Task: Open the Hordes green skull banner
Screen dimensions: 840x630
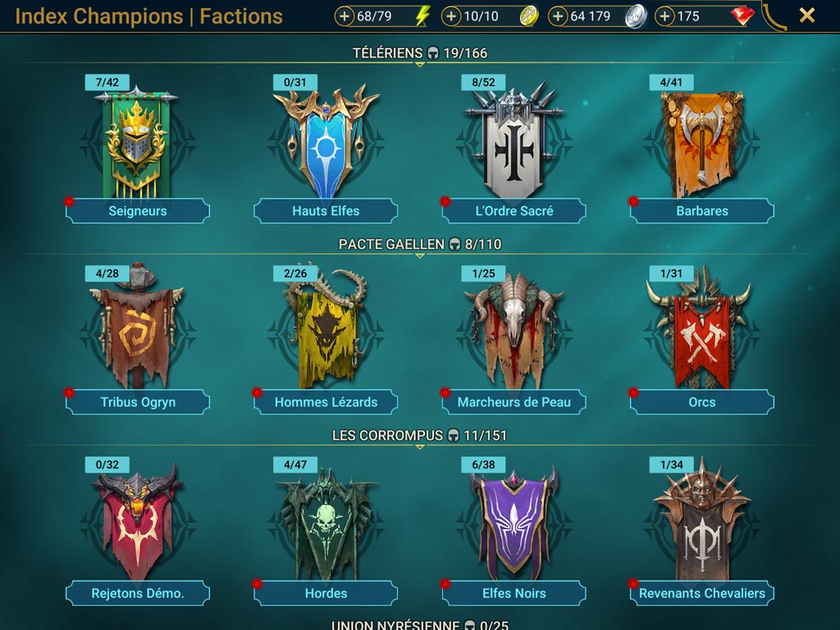Action: [326, 524]
